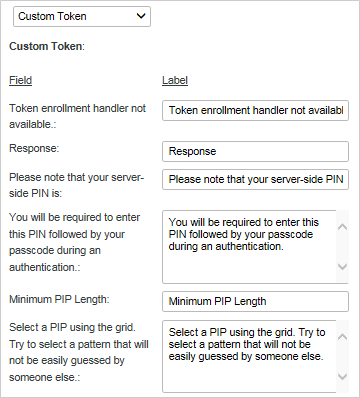Viewport: 360px width, 398px height.
Task: Click the Token enrollment handler label field
Action: 255,110
